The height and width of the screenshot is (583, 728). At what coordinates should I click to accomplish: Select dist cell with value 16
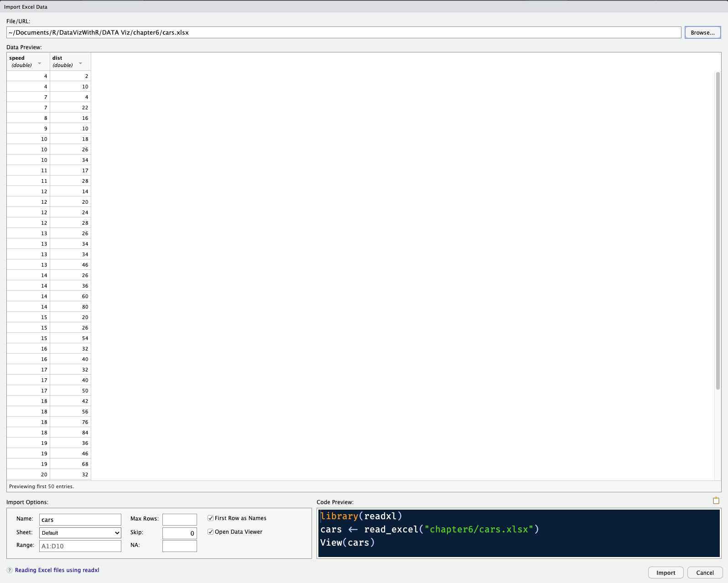coord(70,118)
